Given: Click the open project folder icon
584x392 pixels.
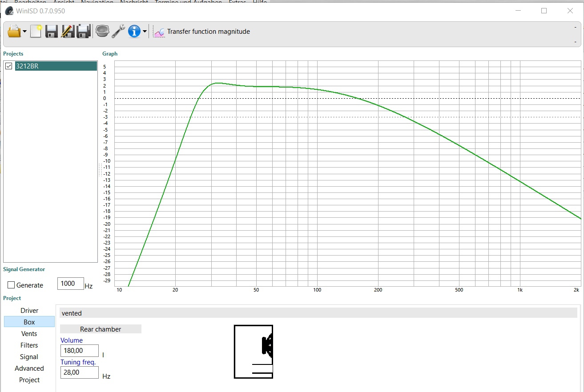Looking at the screenshot, I should pyautogui.click(x=14, y=32).
